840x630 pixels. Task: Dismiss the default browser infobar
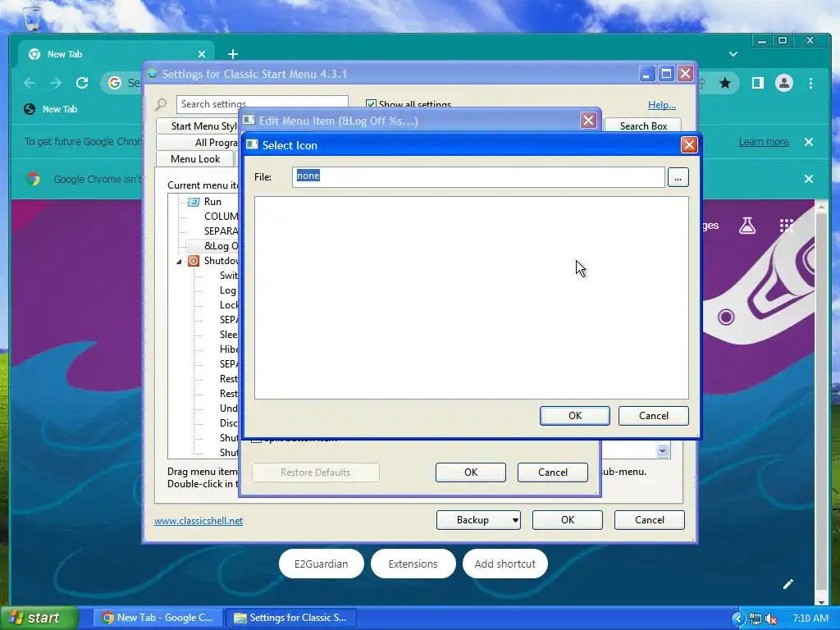(x=809, y=179)
